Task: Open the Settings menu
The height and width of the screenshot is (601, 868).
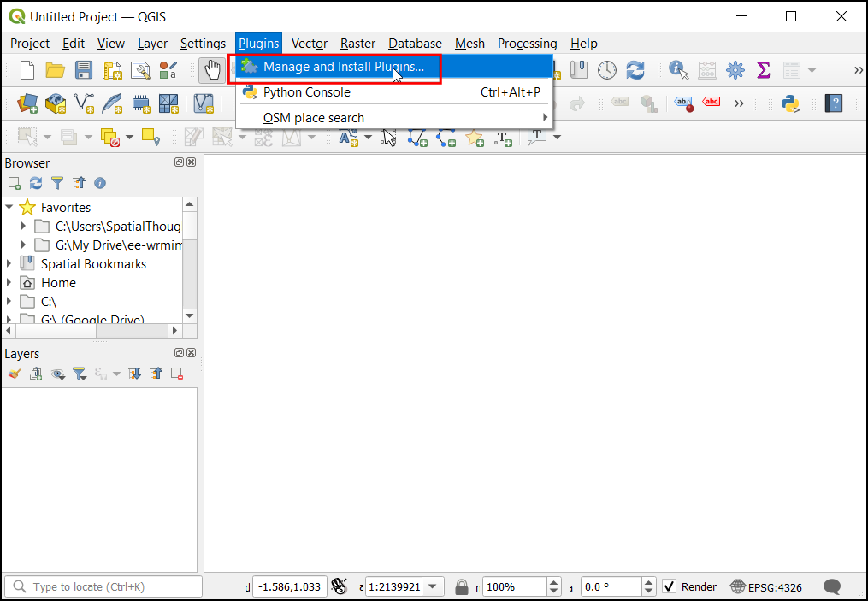Action: (204, 43)
